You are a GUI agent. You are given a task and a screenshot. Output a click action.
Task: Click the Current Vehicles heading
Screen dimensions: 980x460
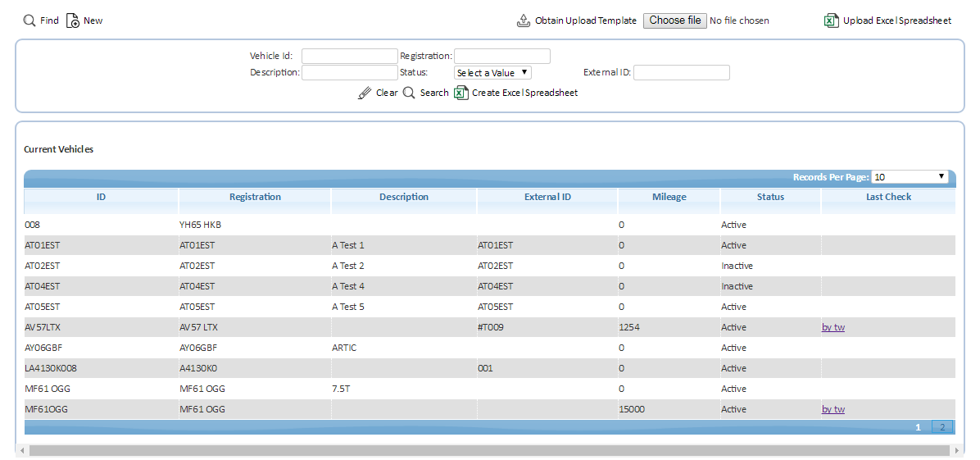point(59,149)
